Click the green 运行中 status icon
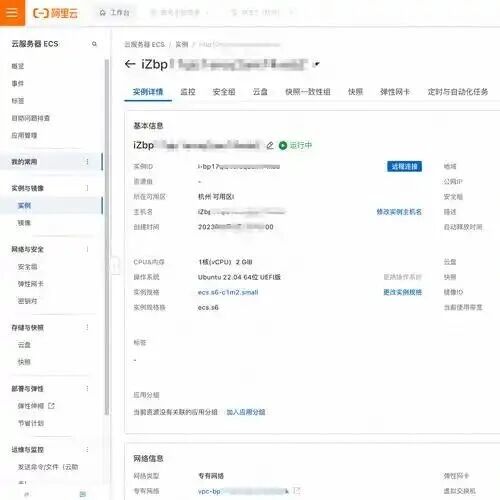The image size is (500, 500). point(283,145)
